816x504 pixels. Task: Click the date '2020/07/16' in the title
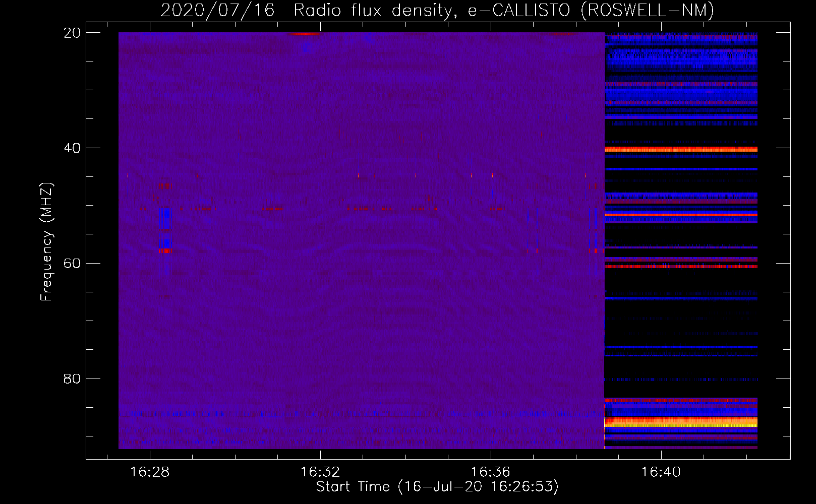217,10
